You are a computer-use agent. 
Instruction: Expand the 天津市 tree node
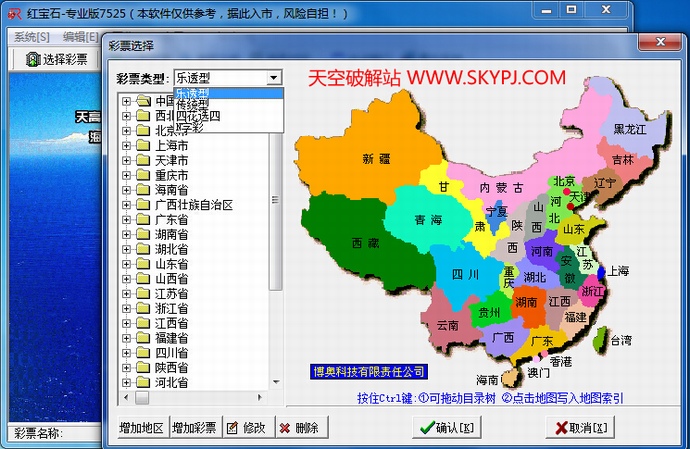(126, 161)
